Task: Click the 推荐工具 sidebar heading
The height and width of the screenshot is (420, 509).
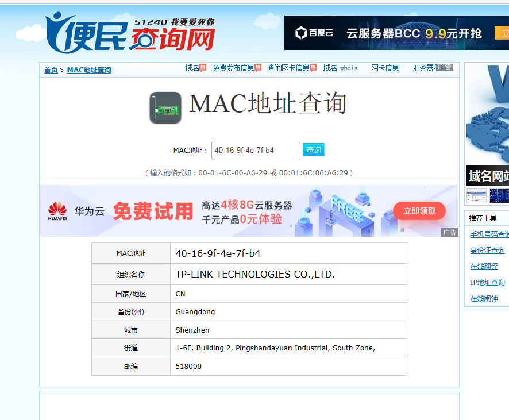Action: coord(483,218)
